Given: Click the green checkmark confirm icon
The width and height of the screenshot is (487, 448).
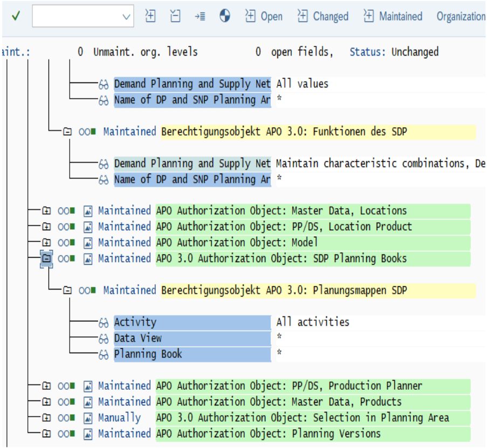Looking at the screenshot, I should [16, 16].
